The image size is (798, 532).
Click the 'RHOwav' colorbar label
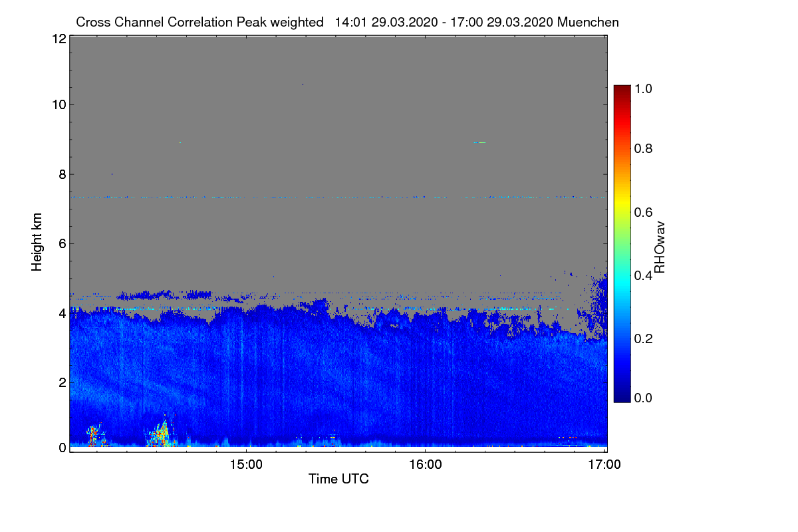pos(660,247)
